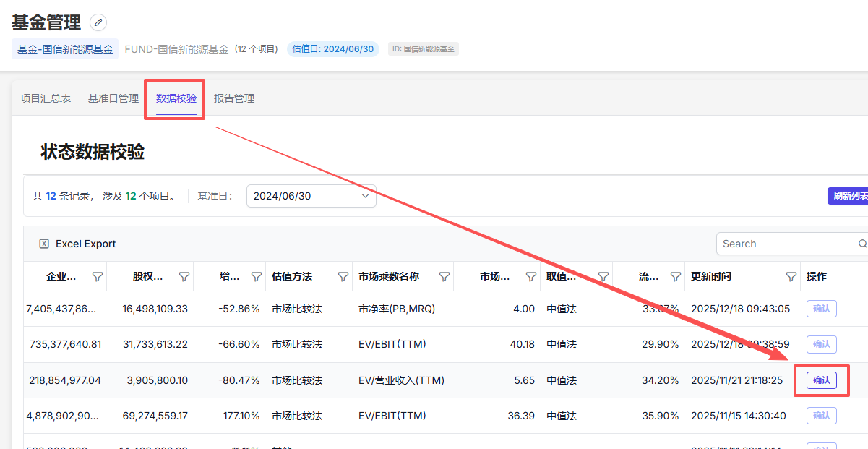
Task: Click the edit pencil icon beside 基金管理
Action: coord(98,22)
